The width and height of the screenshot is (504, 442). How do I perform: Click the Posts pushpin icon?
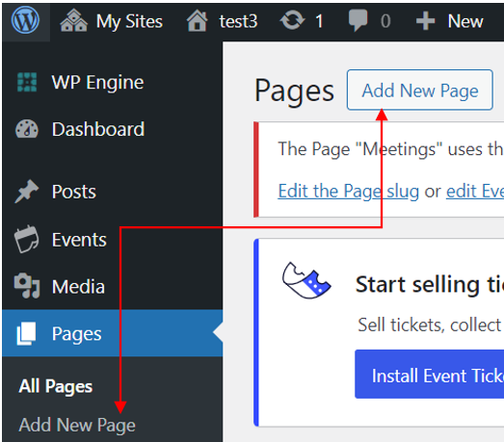(x=26, y=192)
